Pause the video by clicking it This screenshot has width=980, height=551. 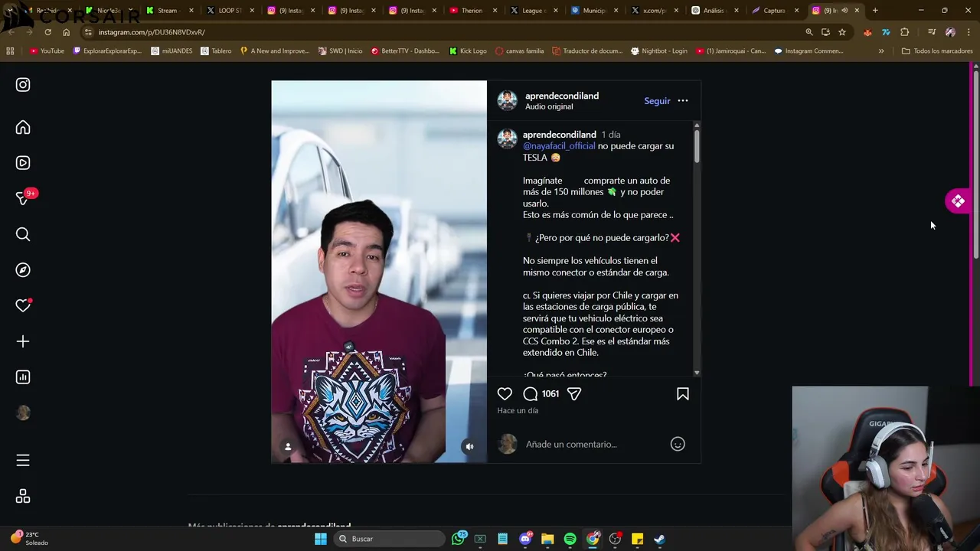[x=378, y=272]
